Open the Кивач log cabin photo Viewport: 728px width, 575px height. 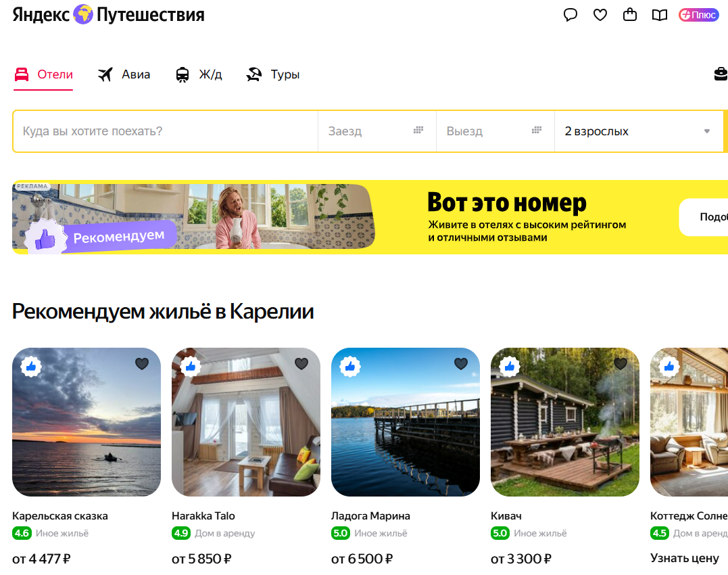(x=565, y=422)
